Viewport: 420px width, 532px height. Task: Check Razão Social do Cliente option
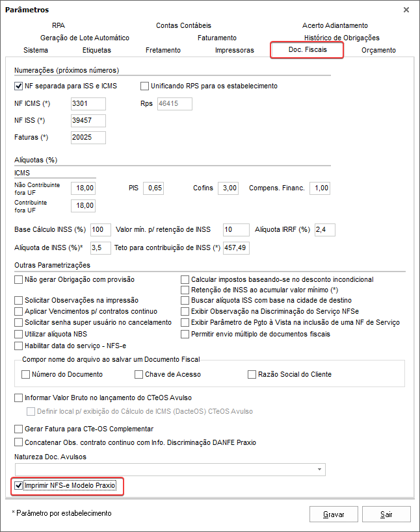(x=252, y=375)
